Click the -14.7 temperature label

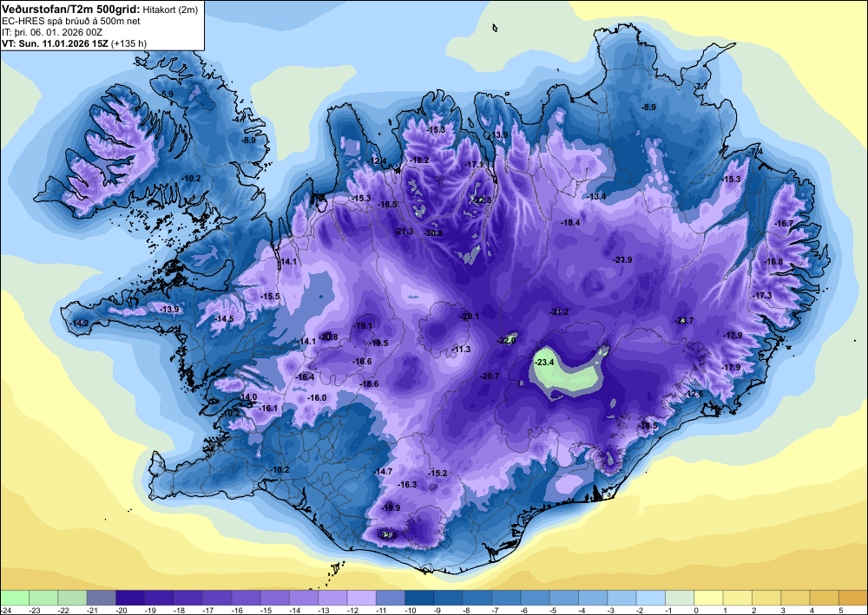click(x=383, y=472)
